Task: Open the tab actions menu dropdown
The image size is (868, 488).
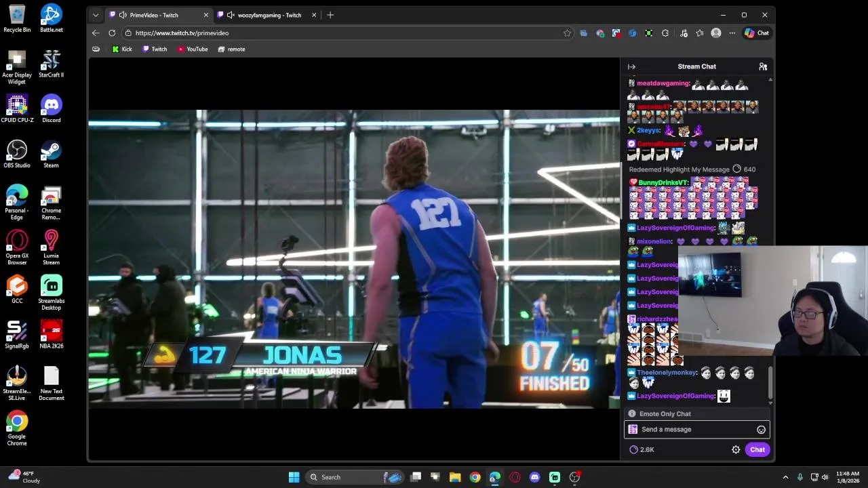Action: [96, 15]
